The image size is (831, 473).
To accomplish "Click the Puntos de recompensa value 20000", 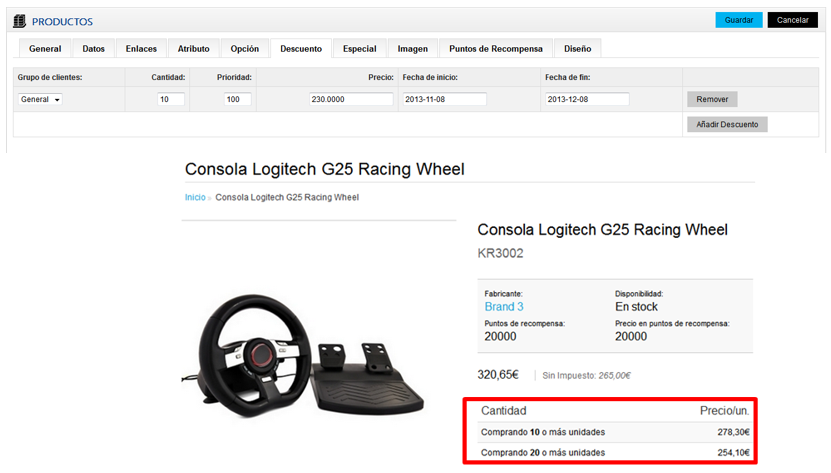I will pos(500,337).
